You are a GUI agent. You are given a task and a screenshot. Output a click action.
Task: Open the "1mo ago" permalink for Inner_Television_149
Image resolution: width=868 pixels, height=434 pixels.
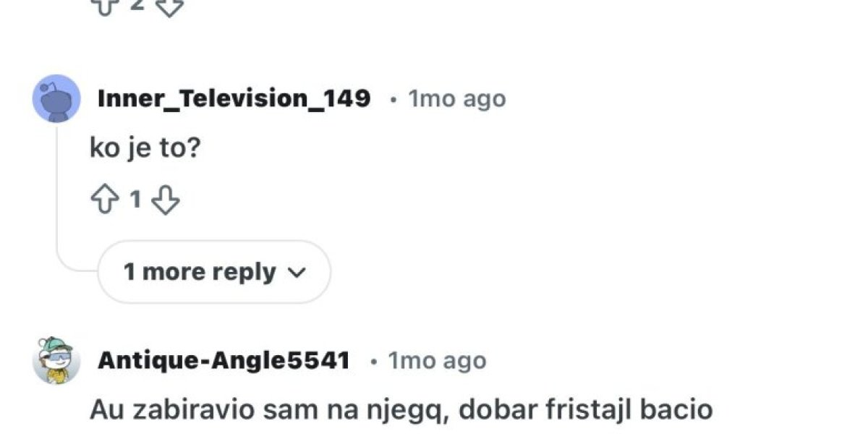tap(457, 98)
